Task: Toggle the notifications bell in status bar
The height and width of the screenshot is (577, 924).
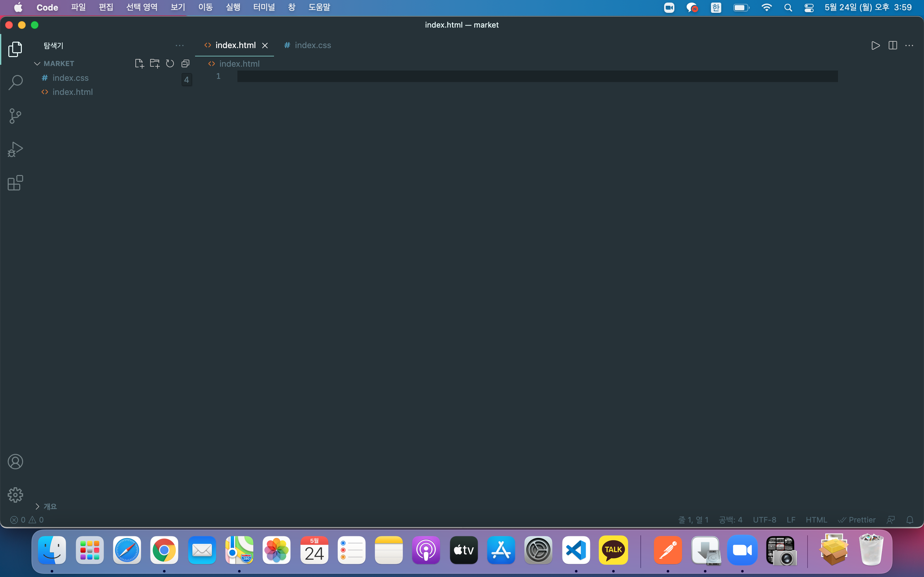Action: tap(910, 520)
